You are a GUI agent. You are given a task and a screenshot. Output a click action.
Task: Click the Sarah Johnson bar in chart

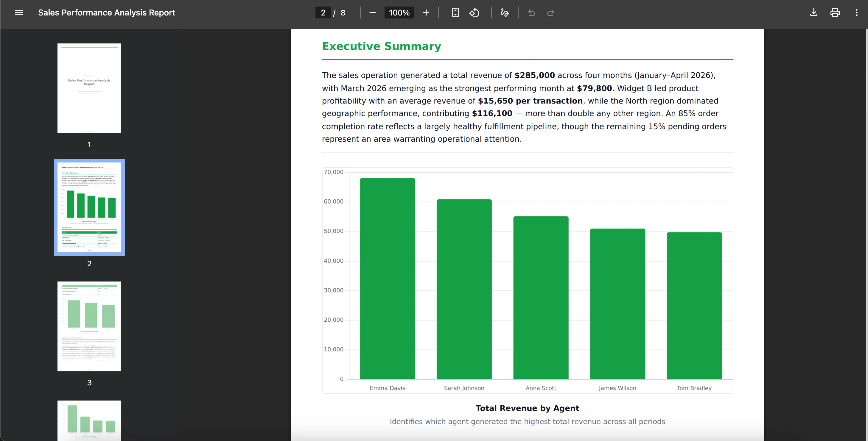464,289
